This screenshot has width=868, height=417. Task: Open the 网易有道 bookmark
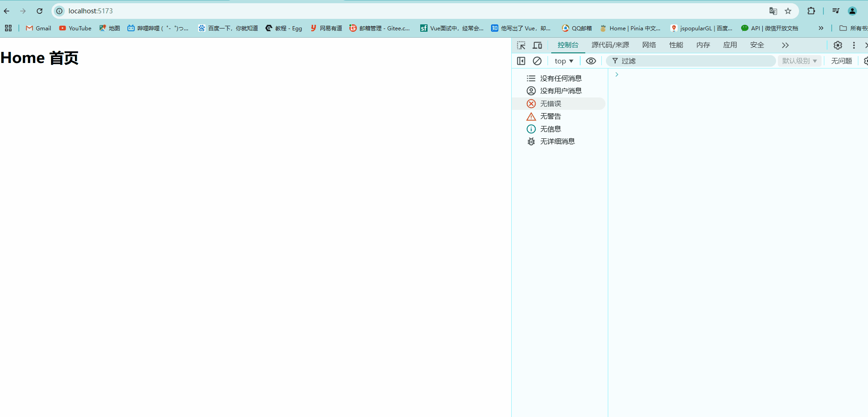[326, 28]
